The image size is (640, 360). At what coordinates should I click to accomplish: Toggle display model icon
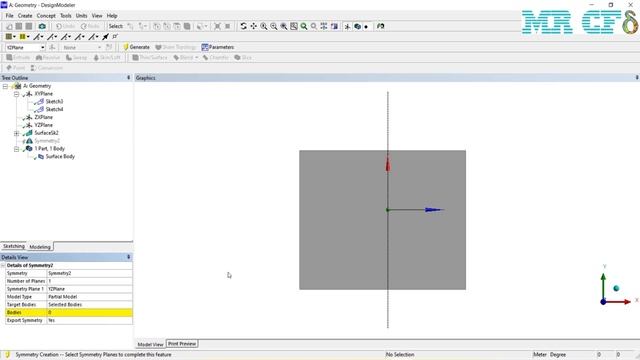click(x=357, y=26)
